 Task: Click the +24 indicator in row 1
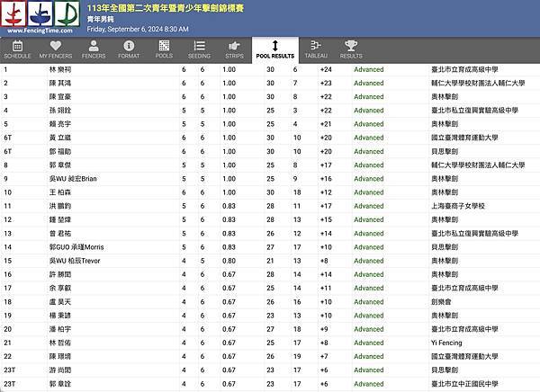pyautogui.click(x=326, y=69)
